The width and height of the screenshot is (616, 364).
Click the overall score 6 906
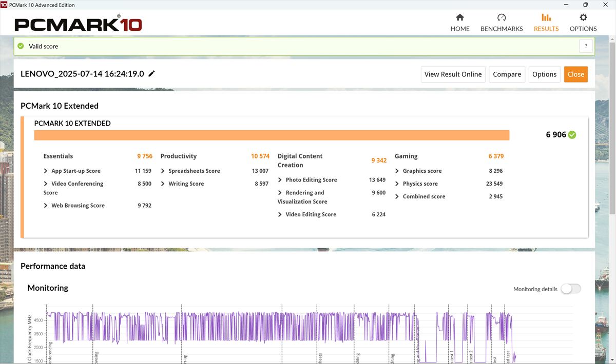(556, 135)
